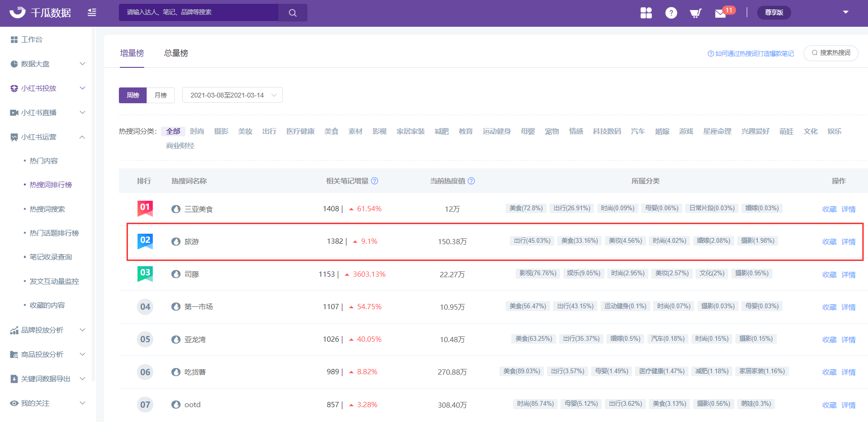This screenshot has width=868, height=422.
Task: Click 收藏 for the 三亚美食 row
Action: (x=829, y=209)
